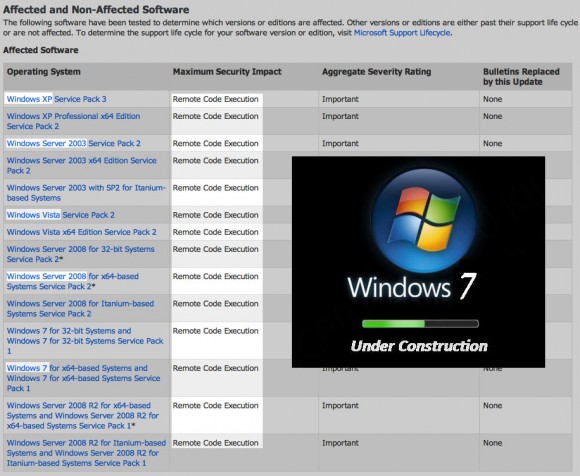The height and width of the screenshot is (476, 580).
Task: Open Windows Server 2008 R2 x64-based link
Action: click(82, 415)
